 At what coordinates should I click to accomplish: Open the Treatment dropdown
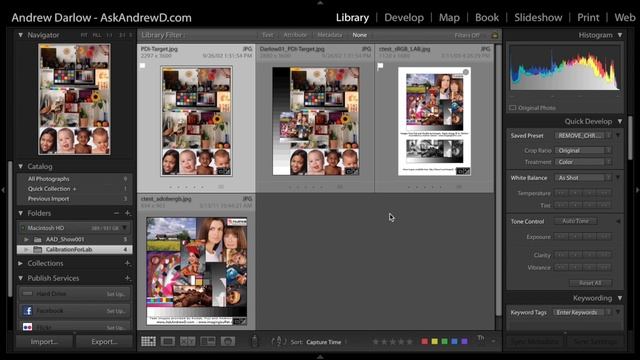583,162
